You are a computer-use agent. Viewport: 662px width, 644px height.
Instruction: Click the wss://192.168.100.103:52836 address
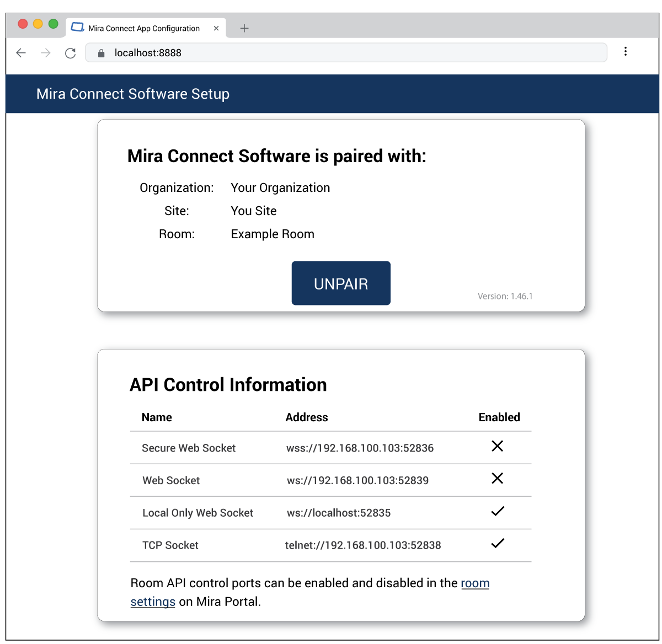(x=360, y=448)
